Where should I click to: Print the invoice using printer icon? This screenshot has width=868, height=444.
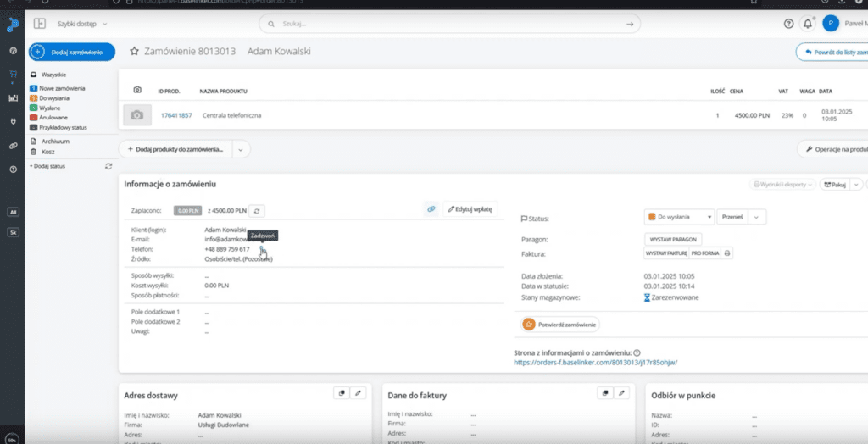(727, 253)
